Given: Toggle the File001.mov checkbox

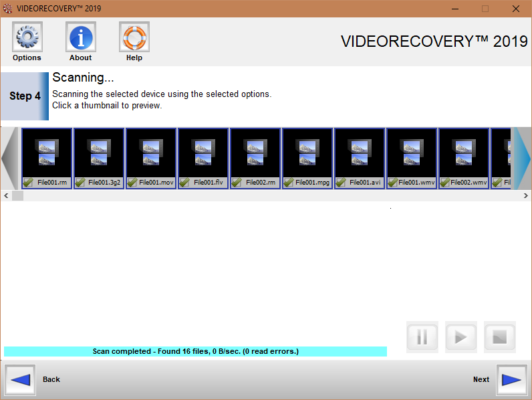Looking at the screenshot, I should (132, 183).
